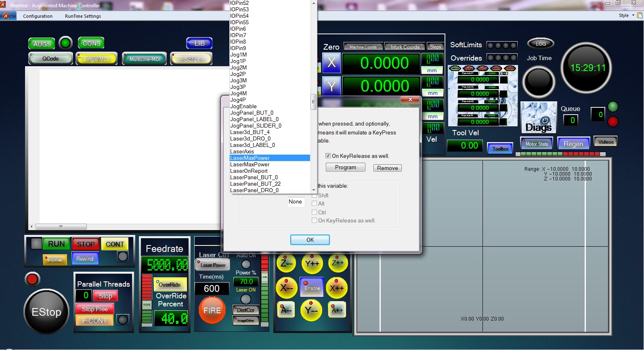Click the X-- jog button

[x=286, y=288]
